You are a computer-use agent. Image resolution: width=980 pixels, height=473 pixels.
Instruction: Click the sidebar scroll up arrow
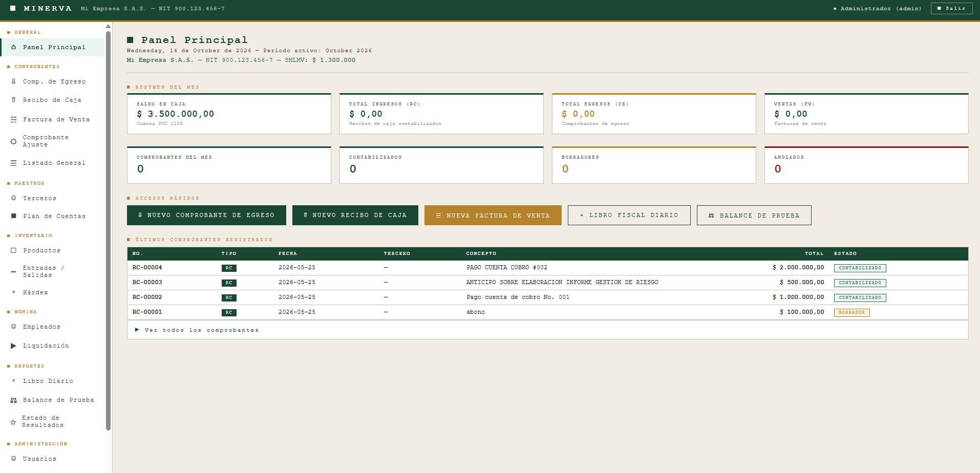pyautogui.click(x=108, y=26)
